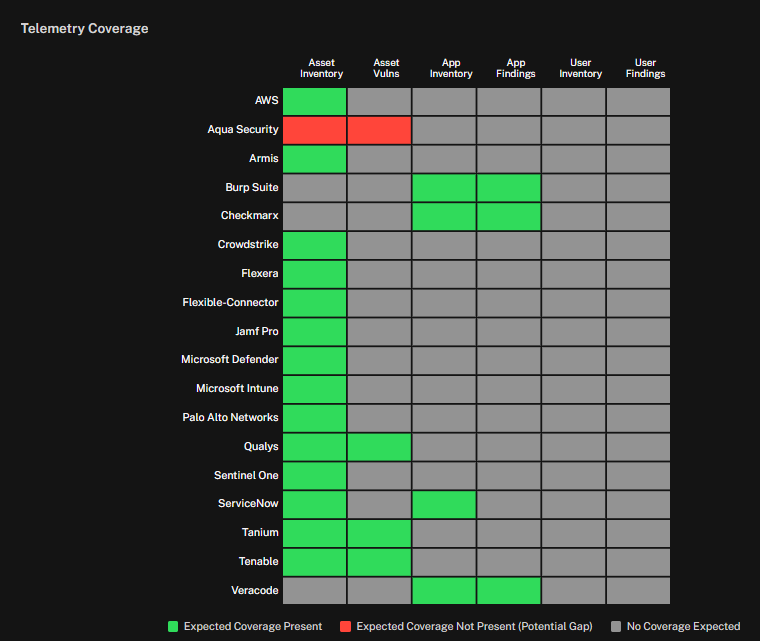Viewport: 760px width, 641px height.
Task: Click the Telemetry Coverage title
Action: point(84,29)
